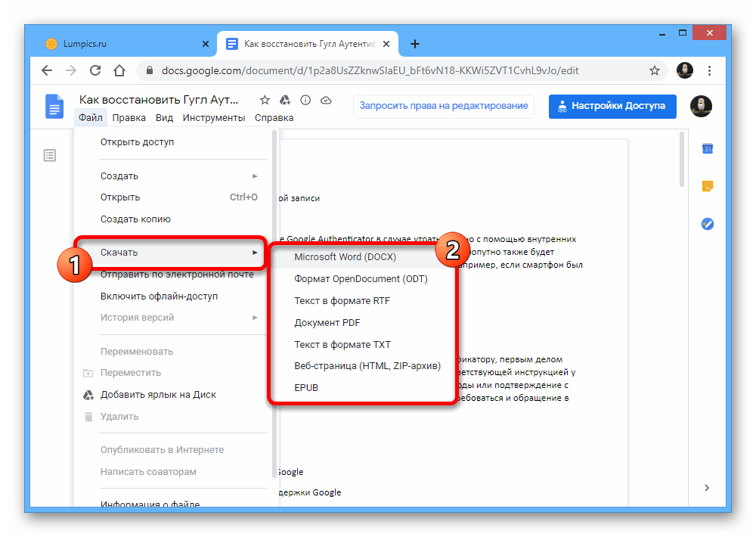
Task: Choose Microsoft Word (DOCX) format
Action: 345,257
